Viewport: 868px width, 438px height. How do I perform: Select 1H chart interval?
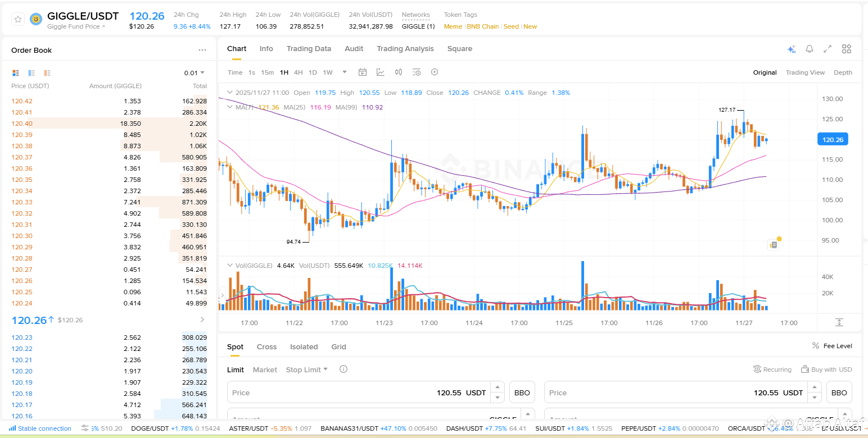[284, 72]
